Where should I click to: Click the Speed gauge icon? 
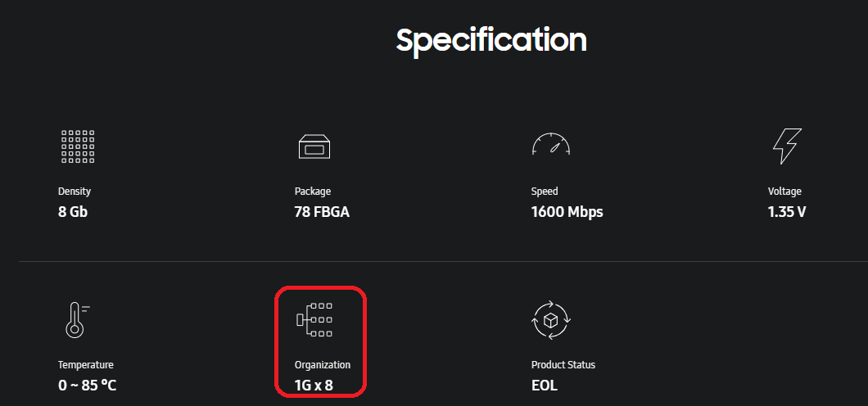point(551,146)
